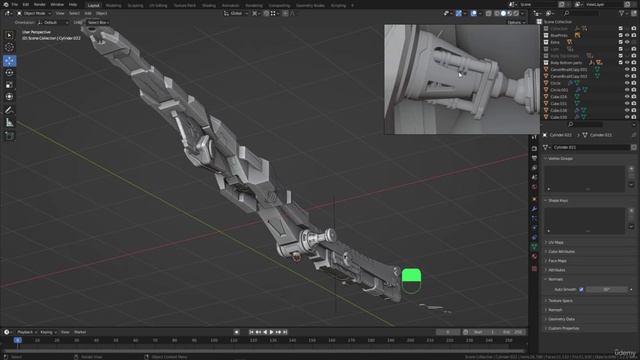640x360 pixels.
Task: Open the Object properties tab
Action: 534,199
